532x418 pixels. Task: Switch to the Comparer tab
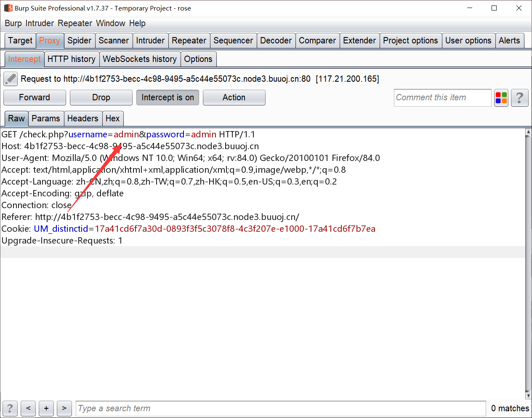pos(317,40)
